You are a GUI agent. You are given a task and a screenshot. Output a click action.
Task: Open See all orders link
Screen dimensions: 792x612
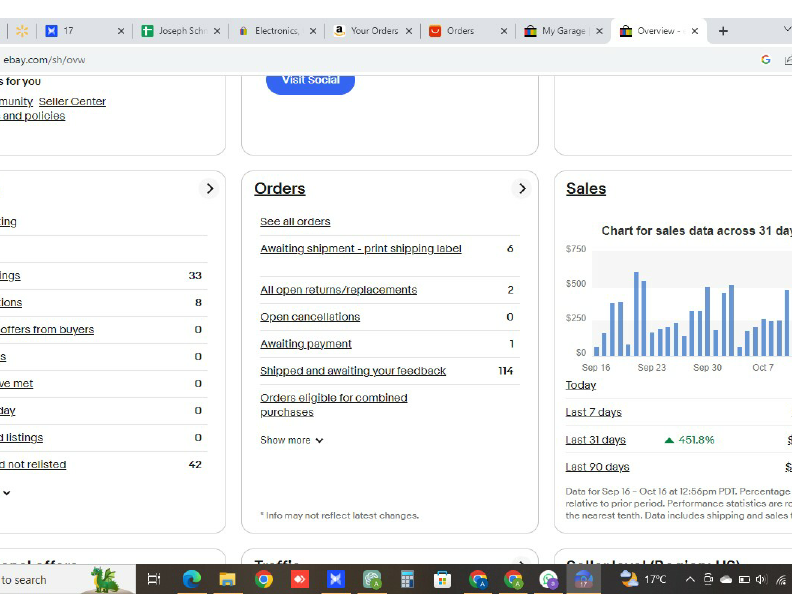(x=295, y=222)
